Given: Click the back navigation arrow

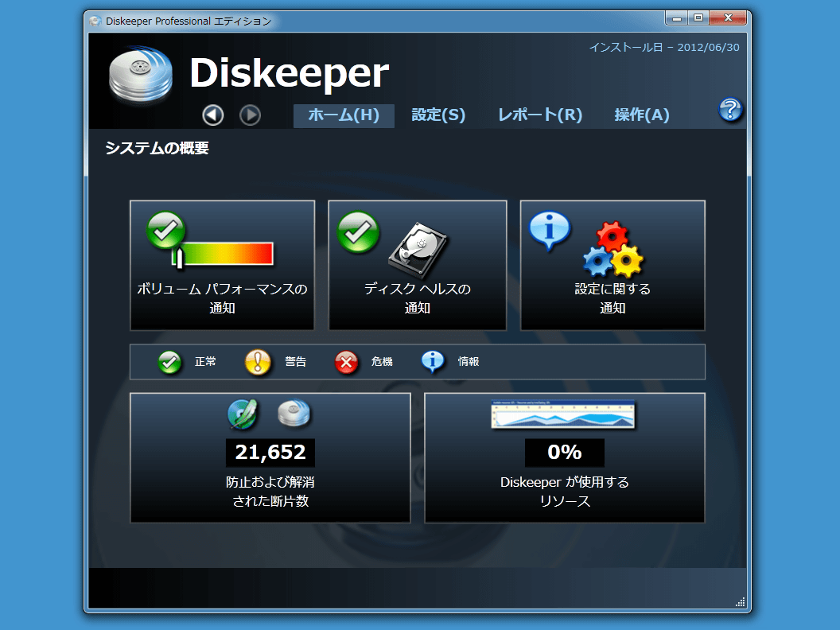Looking at the screenshot, I should (x=212, y=115).
